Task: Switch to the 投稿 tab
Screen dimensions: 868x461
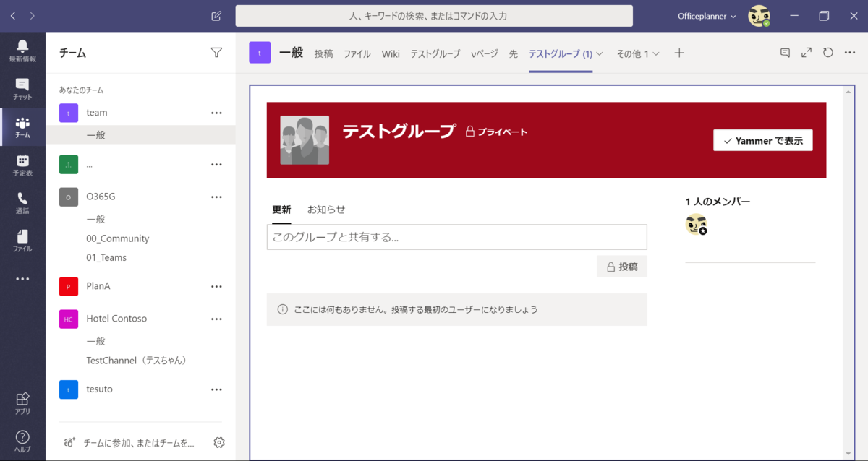Action: coord(323,53)
